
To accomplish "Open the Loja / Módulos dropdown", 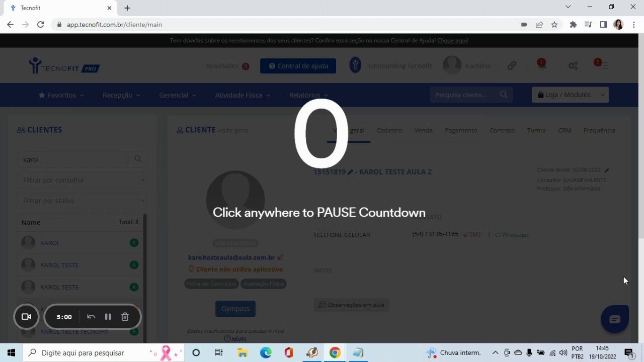I will click(570, 95).
